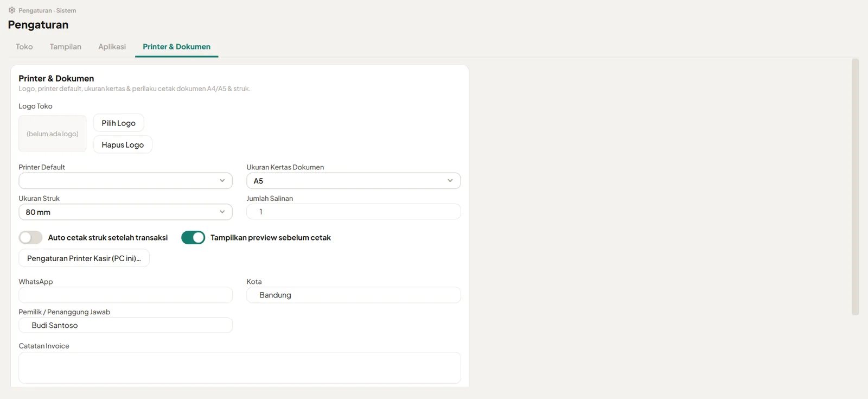Open the Printer Default dropdown
868x399 pixels.
click(126, 181)
